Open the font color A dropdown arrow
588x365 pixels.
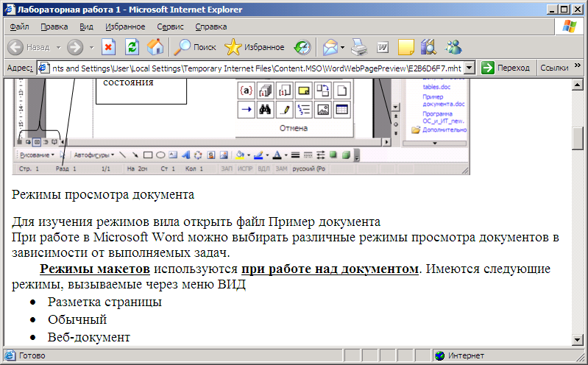pyautogui.click(x=286, y=155)
